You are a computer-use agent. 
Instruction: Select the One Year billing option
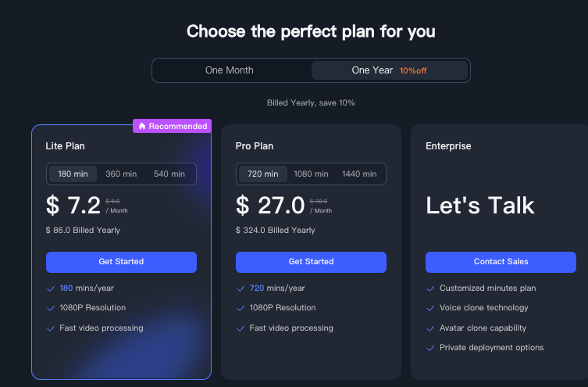[x=390, y=70]
